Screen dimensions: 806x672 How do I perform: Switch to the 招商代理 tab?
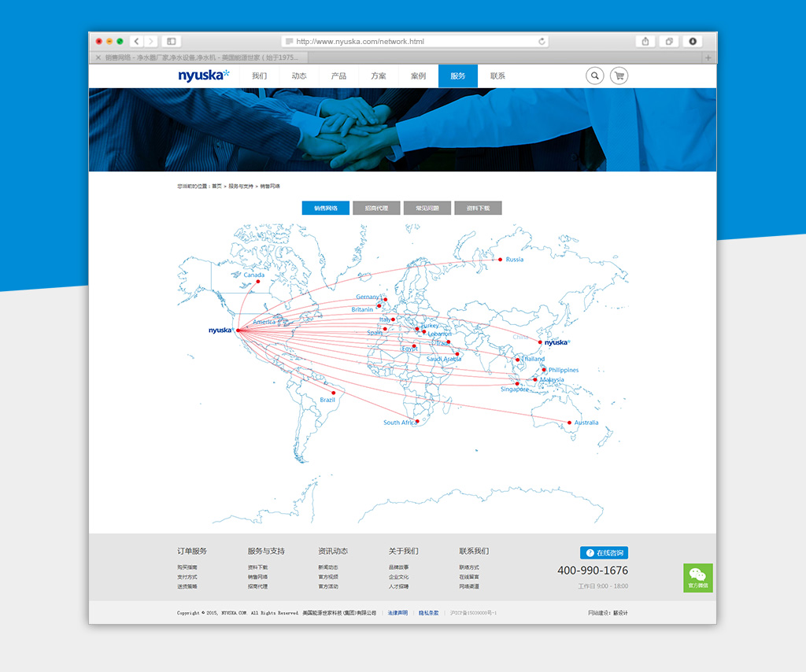pyautogui.click(x=376, y=209)
